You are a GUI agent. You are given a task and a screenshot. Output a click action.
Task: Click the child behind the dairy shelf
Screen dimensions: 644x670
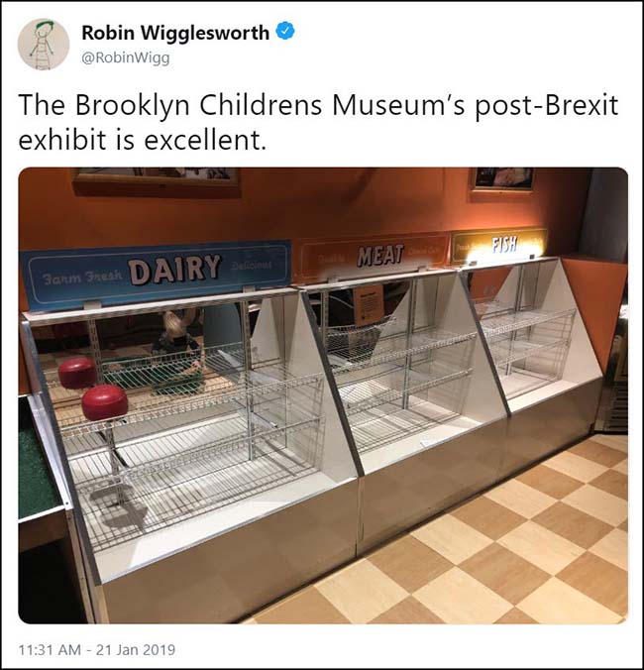(176, 340)
